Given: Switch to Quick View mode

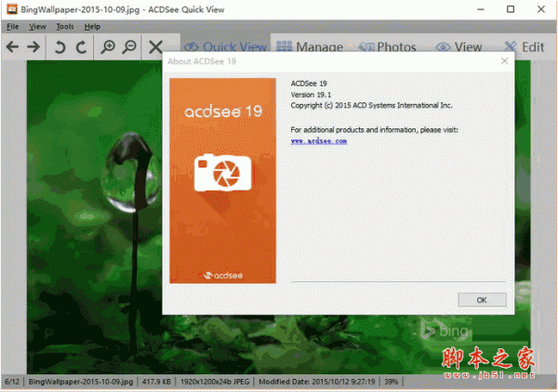Looking at the screenshot, I should [x=225, y=46].
